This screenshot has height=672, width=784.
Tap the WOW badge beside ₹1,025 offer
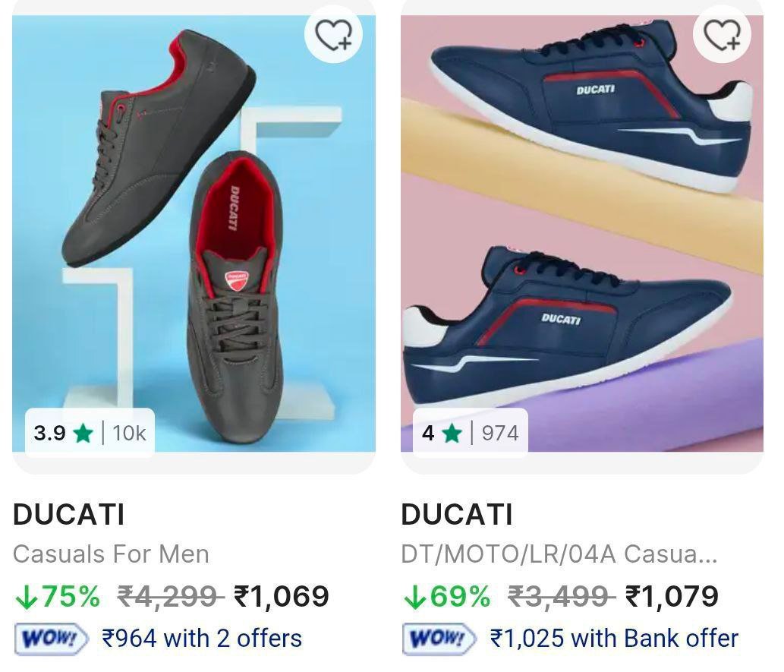pyautogui.click(x=439, y=639)
